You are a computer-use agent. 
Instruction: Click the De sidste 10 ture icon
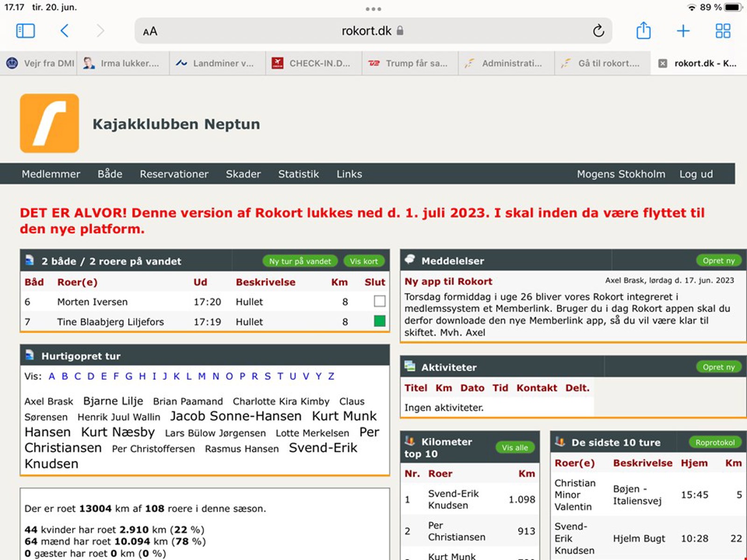pos(559,441)
